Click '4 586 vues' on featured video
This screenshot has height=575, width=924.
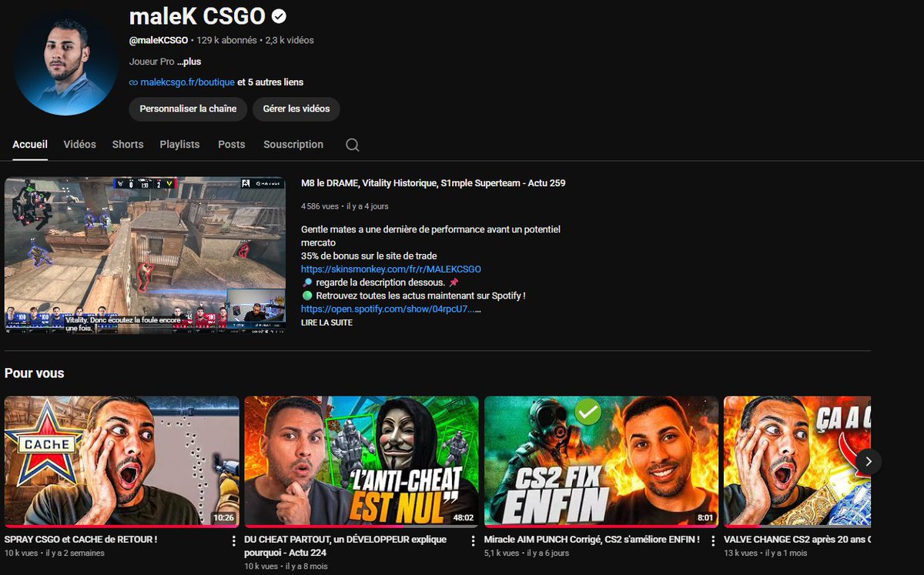click(x=320, y=206)
